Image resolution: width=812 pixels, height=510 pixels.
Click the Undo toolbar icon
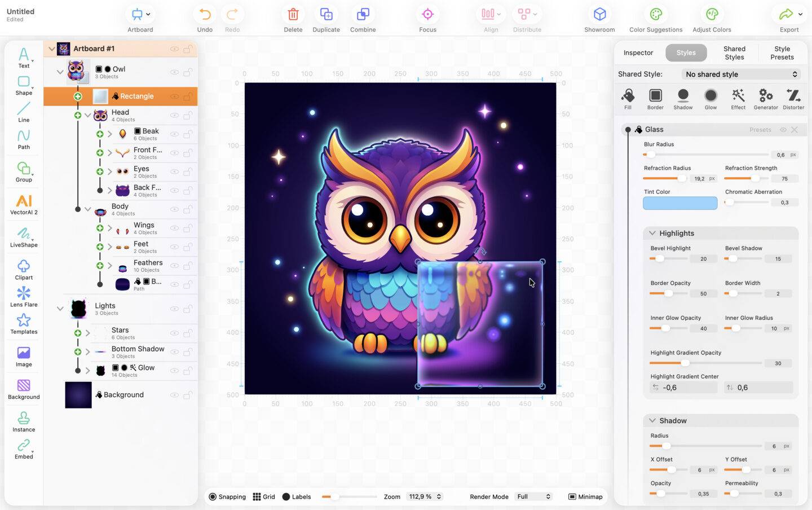tap(205, 14)
